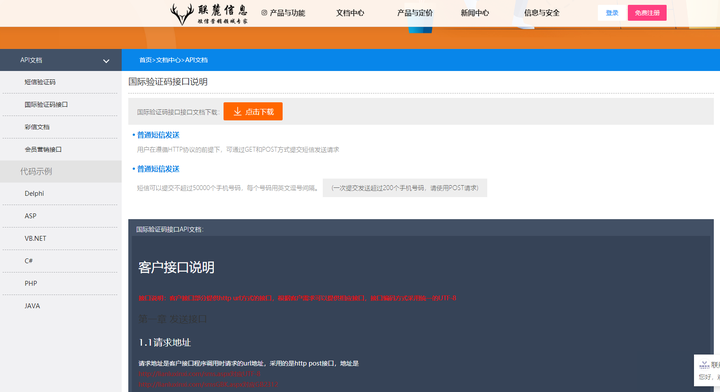720x392 pixels.
Task: Open the C# code example
Action: 28,261
